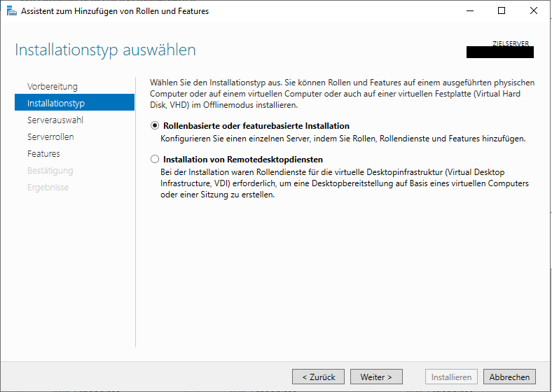
Task: Maximize the wizard window
Action: coord(501,11)
